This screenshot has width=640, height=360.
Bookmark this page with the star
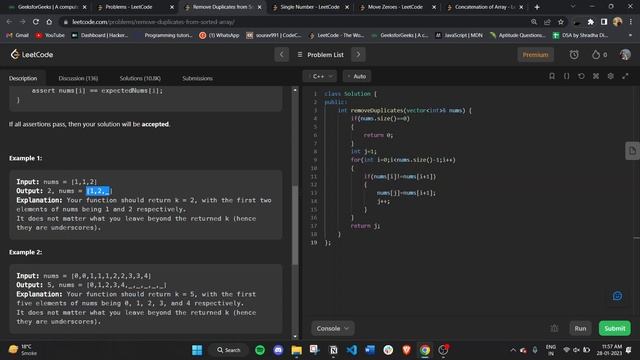[561, 22]
